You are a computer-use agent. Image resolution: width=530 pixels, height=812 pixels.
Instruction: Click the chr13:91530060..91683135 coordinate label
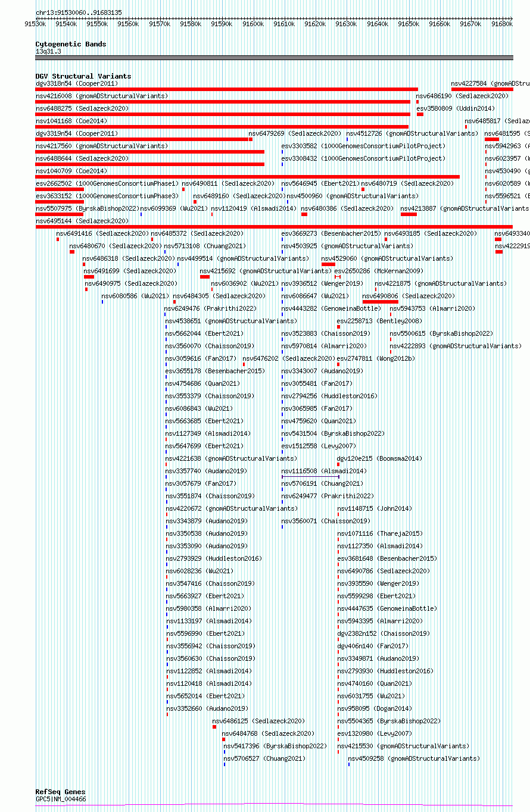click(x=79, y=13)
